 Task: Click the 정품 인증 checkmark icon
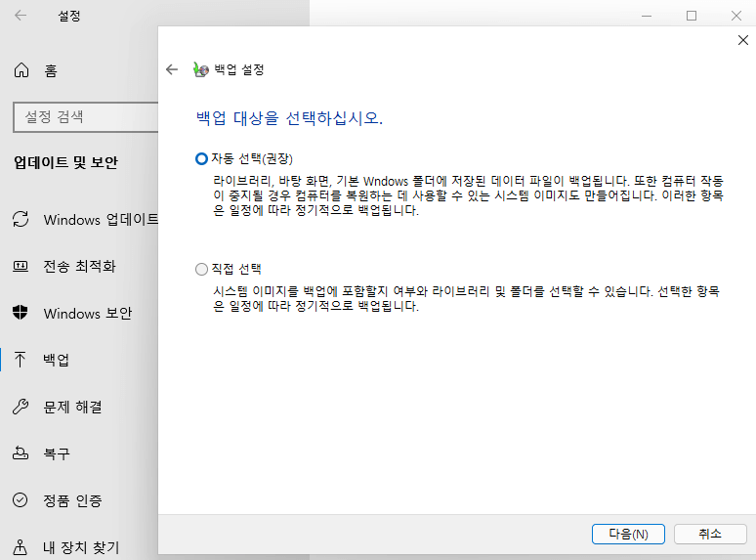click(21, 499)
